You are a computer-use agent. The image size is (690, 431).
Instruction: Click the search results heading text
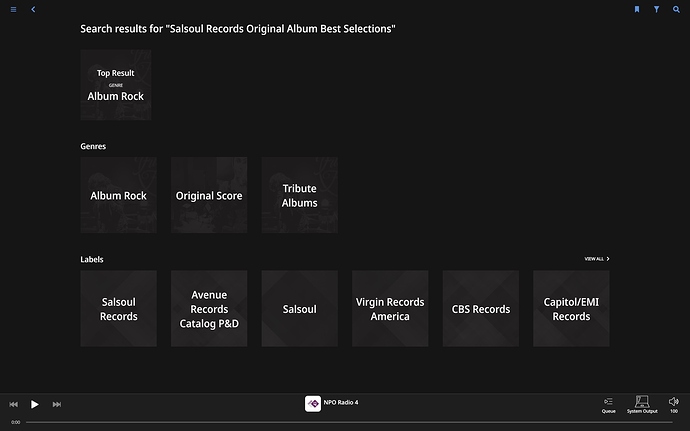click(x=238, y=29)
